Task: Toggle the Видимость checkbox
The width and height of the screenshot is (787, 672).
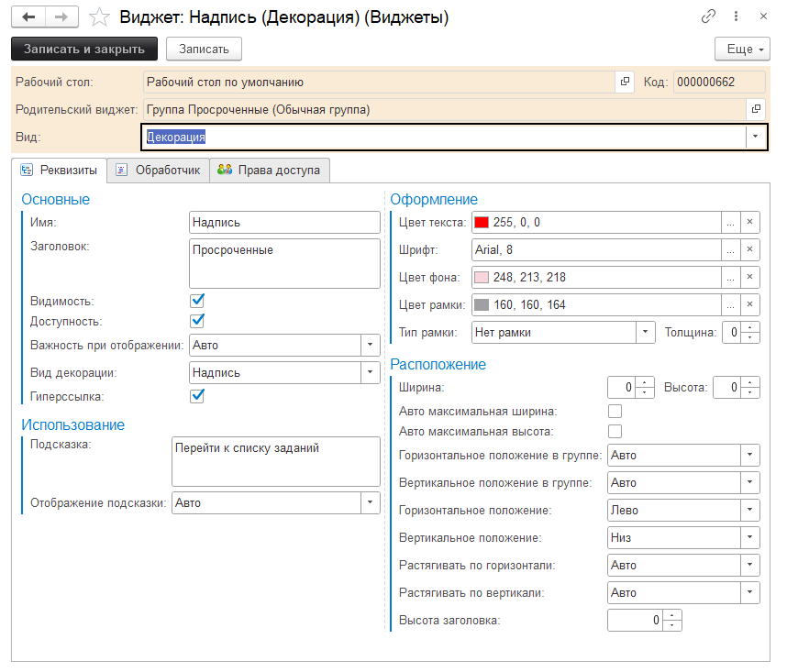Action: (x=197, y=300)
